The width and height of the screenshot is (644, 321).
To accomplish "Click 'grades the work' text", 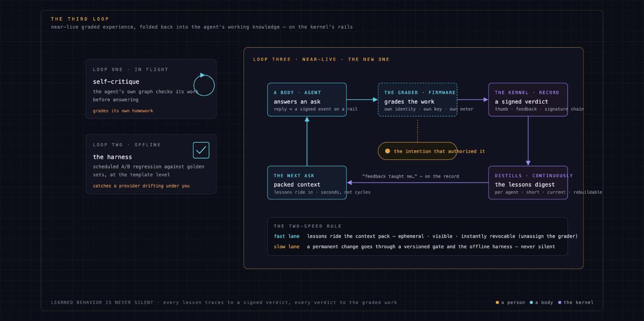I will pos(409,102).
